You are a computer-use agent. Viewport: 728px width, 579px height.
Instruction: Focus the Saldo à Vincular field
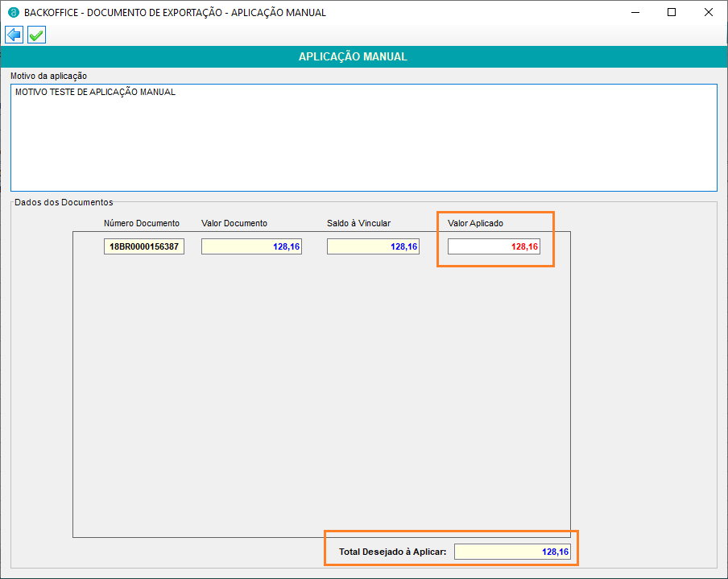[x=373, y=247]
